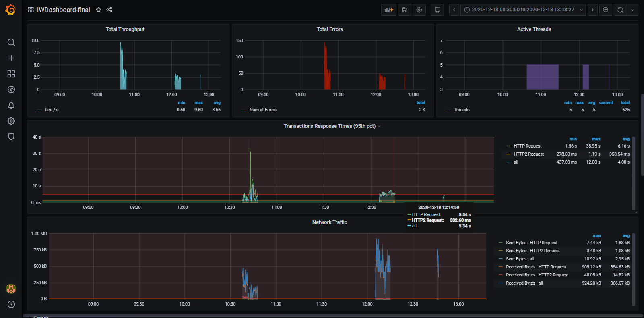This screenshot has height=318, width=644.
Task: Sort Active Threads legend by total
Action: point(625,103)
